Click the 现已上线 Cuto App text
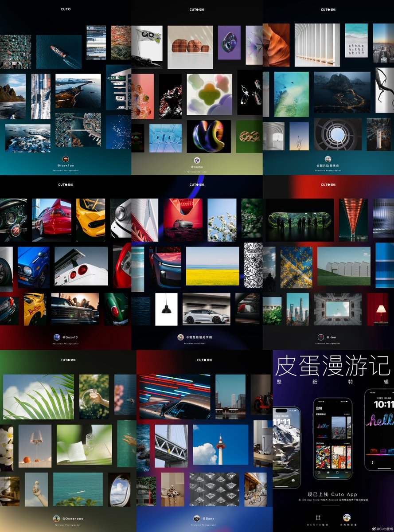 332,494
